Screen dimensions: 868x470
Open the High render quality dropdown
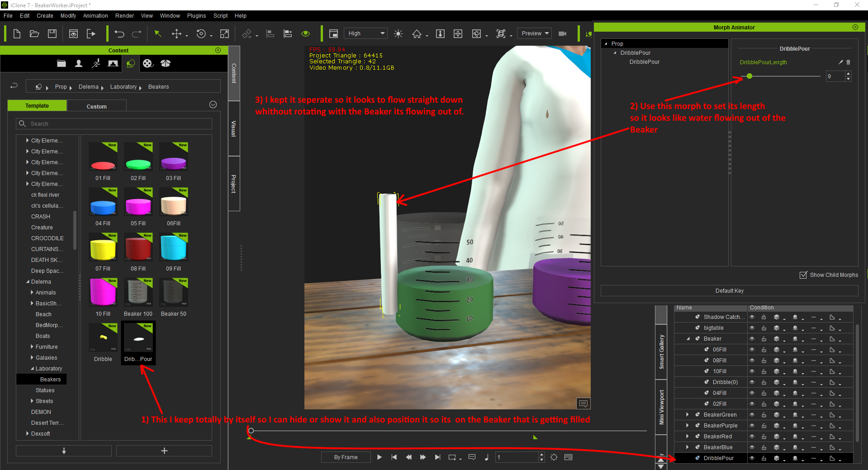(x=366, y=33)
